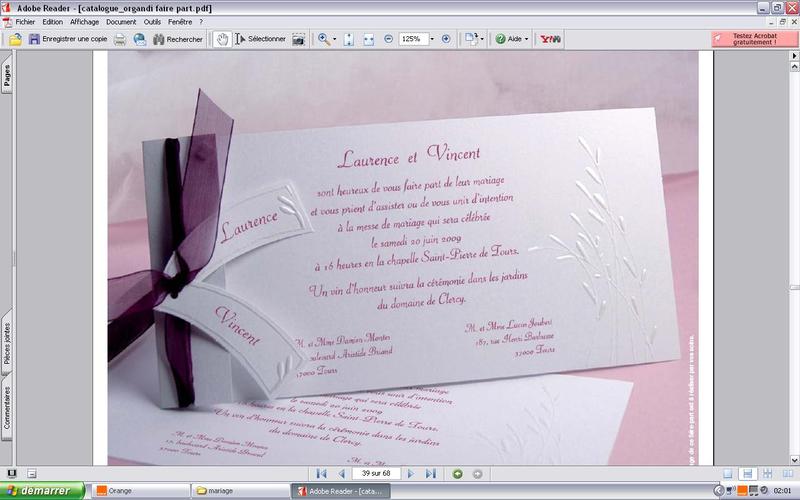Click Testez Acrobat gratuitement button
The height and width of the screenshot is (500, 800).
click(x=754, y=39)
